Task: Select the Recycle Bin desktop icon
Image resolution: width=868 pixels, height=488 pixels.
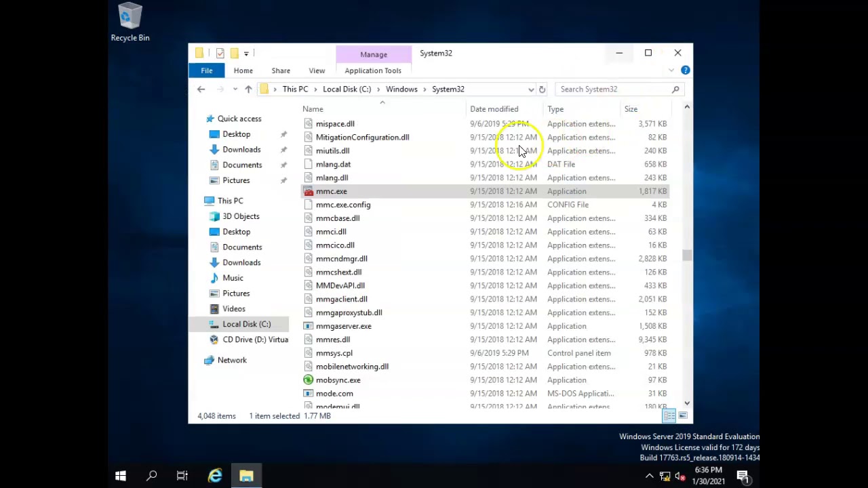Action: pos(130,23)
